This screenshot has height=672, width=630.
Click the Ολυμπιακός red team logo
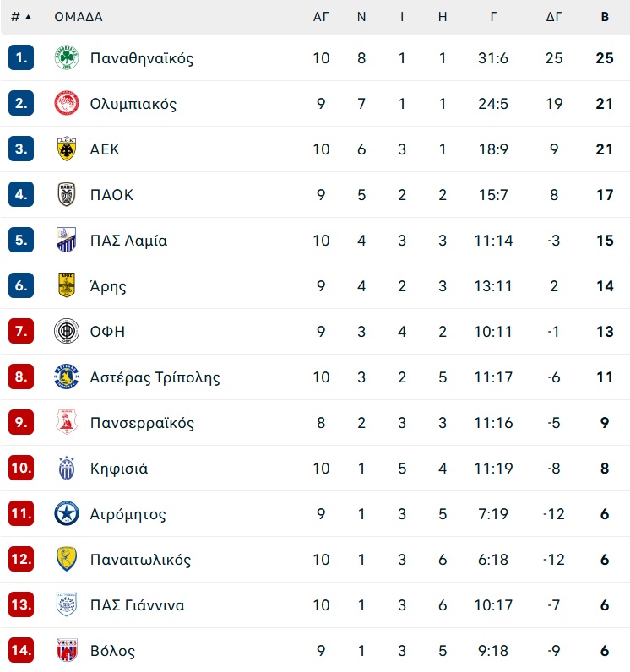coord(67,103)
